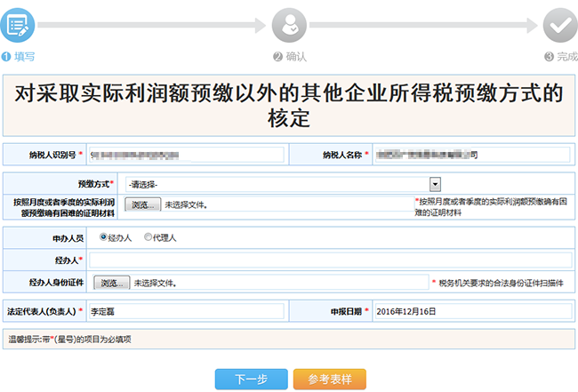Image resolution: width=578 pixels, height=392 pixels.
Task: Select the 经办人 radio button
Action: tap(104, 237)
